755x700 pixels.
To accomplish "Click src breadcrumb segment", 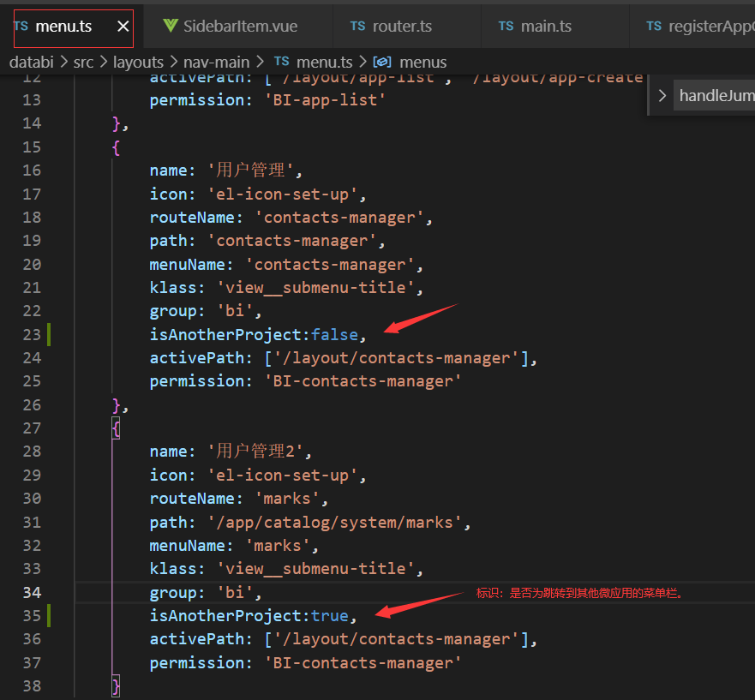I will pos(83,62).
